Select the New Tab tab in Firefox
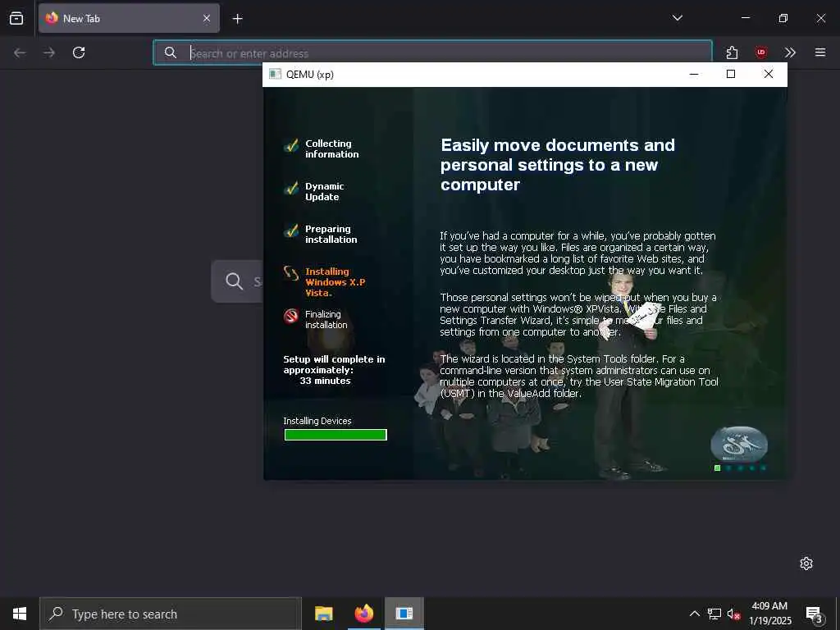Screen dimensions: 840x630 pos(129,18)
